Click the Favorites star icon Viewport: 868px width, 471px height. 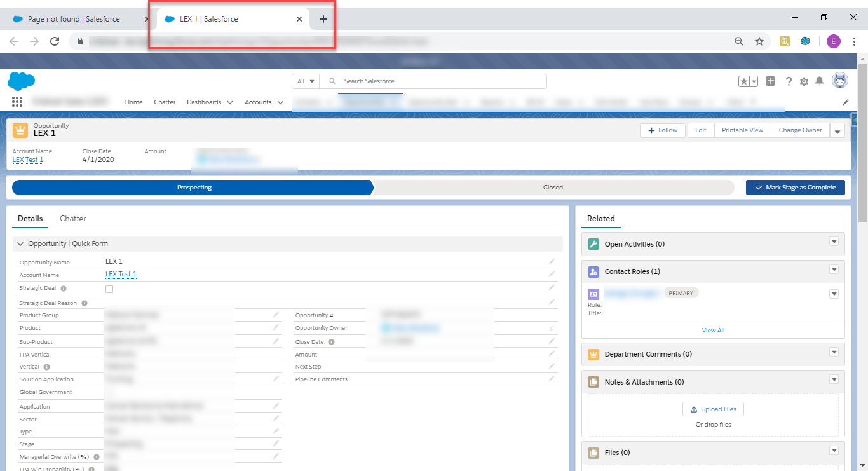pos(743,81)
